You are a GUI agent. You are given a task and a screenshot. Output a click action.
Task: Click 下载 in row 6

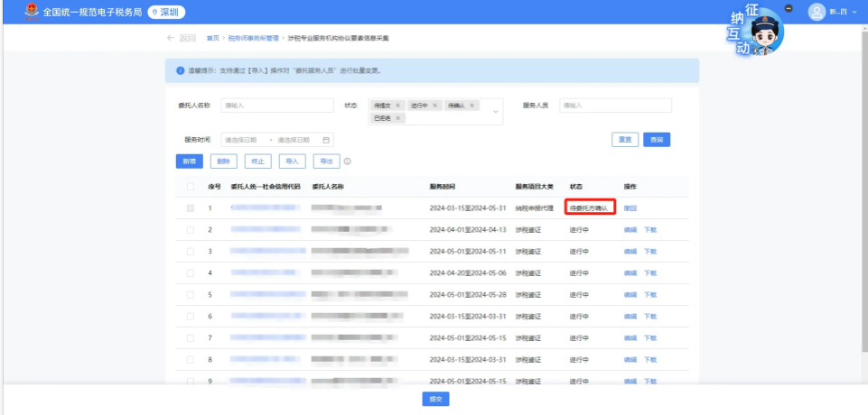[650, 316]
